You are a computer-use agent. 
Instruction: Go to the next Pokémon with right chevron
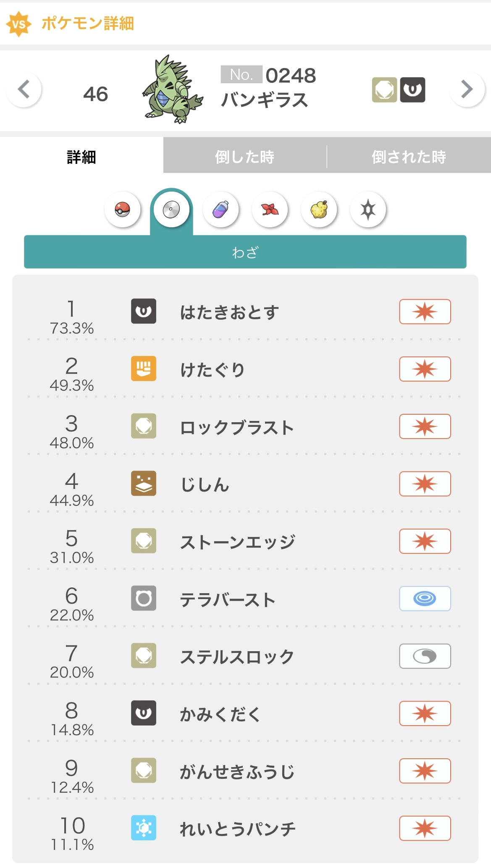tap(467, 89)
